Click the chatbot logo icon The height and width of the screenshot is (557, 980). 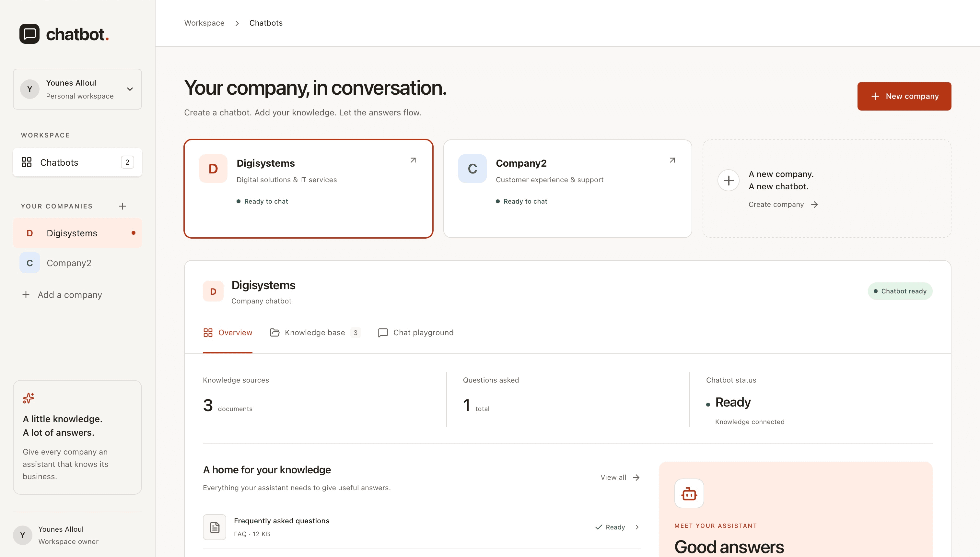pyautogui.click(x=29, y=34)
